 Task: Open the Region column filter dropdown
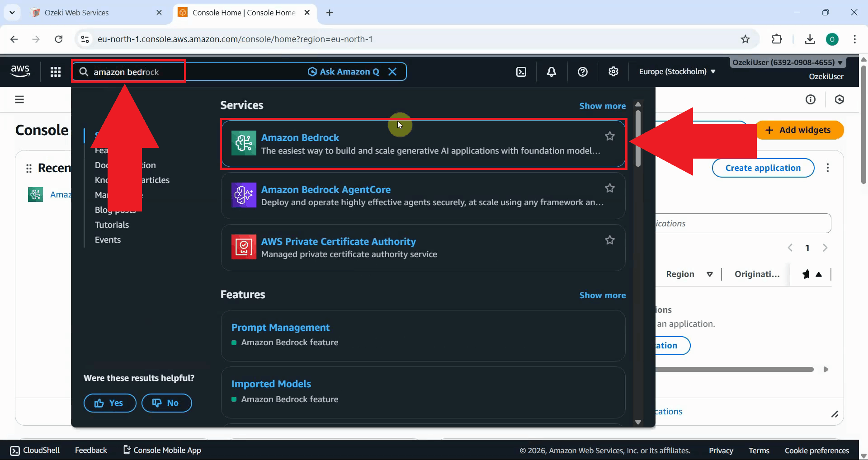coord(710,274)
